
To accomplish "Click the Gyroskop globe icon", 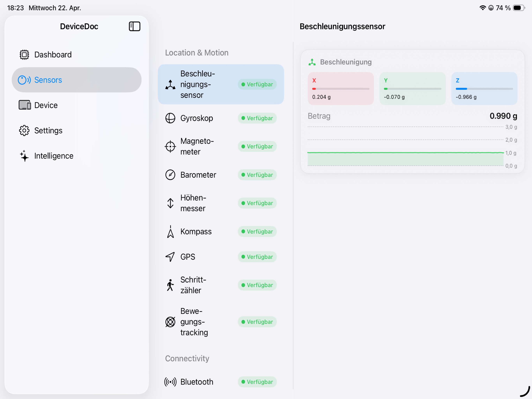I will 170,118.
